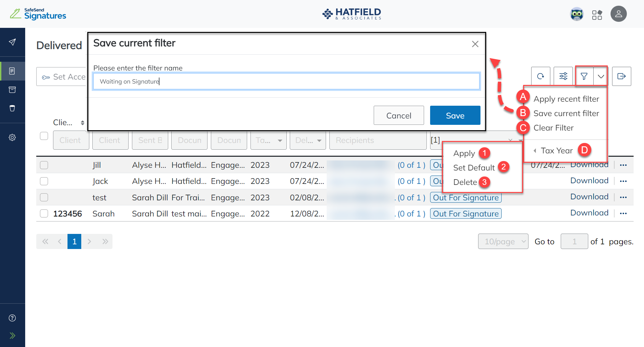The width and height of the screenshot is (644, 347).
Task: Choose Set Default from the filter menu
Action: (473, 167)
